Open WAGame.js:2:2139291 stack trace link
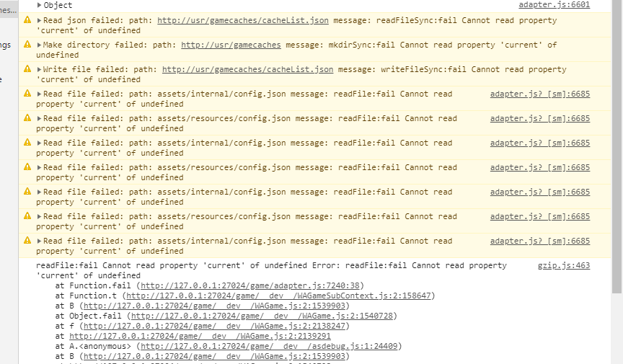The width and height of the screenshot is (623, 364). tap(200, 336)
